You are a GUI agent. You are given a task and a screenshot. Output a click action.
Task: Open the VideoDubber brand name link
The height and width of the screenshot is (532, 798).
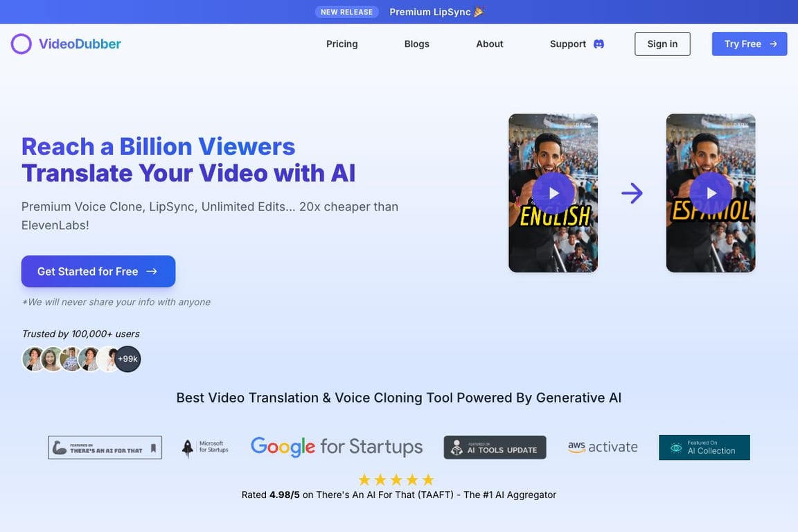80,44
